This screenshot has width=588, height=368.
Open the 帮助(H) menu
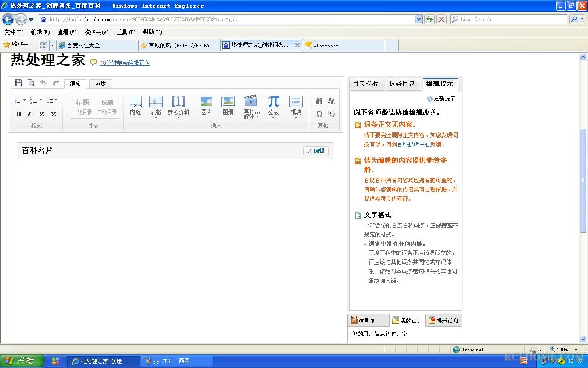153,32
